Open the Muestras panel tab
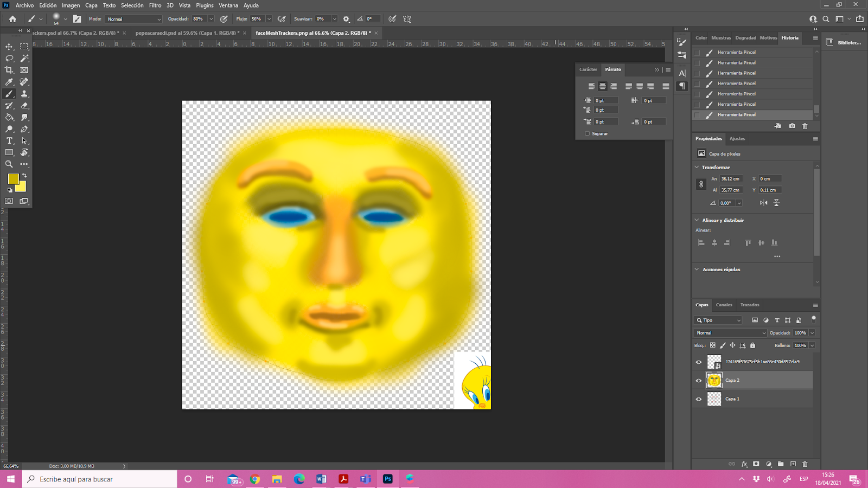The image size is (868, 488). pos(721,38)
